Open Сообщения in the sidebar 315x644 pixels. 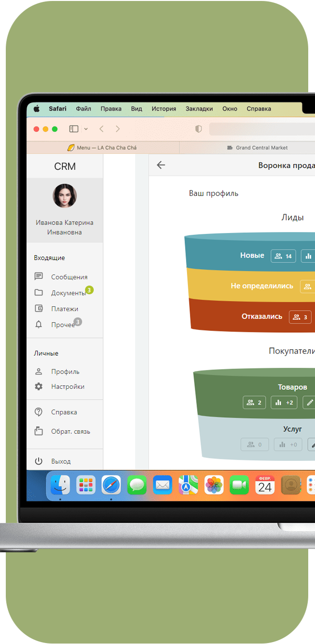click(x=69, y=277)
